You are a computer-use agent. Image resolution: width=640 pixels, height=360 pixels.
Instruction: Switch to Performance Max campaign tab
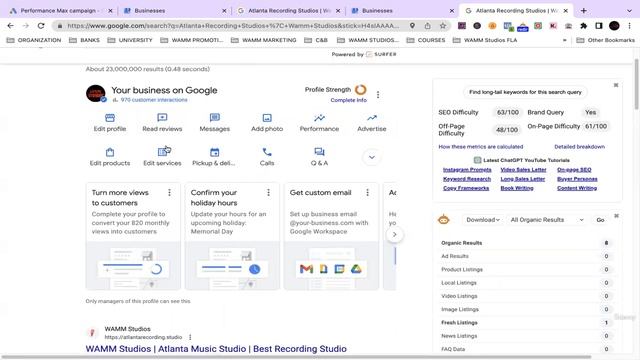click(x=61, y=11)
